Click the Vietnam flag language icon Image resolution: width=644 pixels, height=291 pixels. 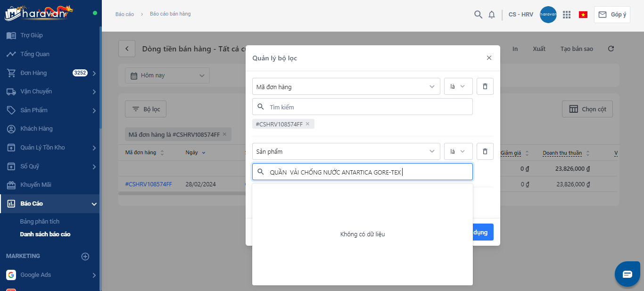[x=583, y=15]
